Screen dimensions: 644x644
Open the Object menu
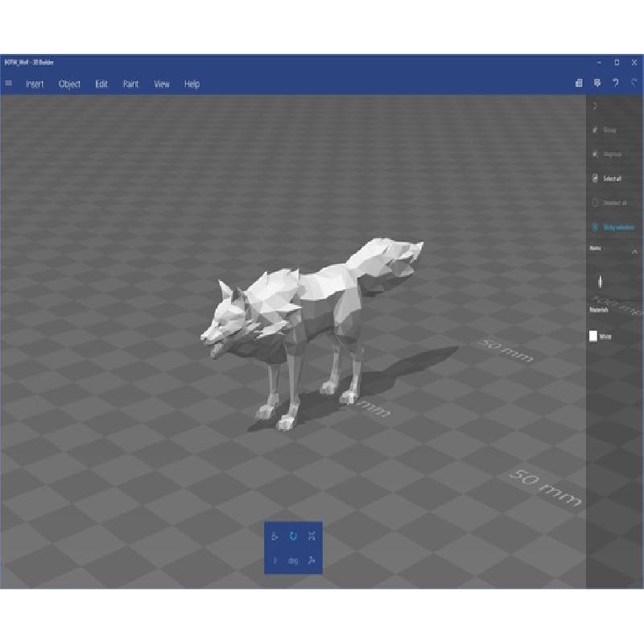[x=69, y=85]
